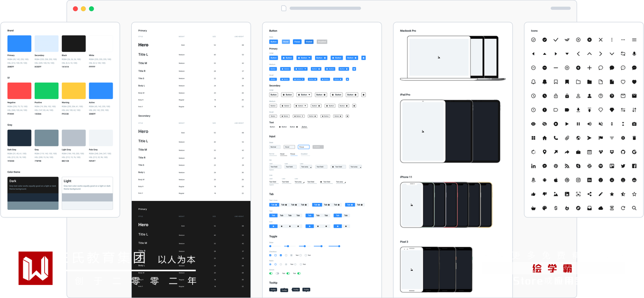Select the RSS feed icon
The image size is (644, 298).
567,166
